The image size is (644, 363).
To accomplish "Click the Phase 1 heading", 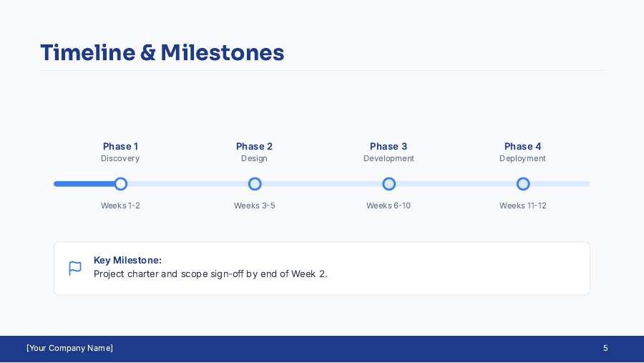I will (x=121, y=146).
